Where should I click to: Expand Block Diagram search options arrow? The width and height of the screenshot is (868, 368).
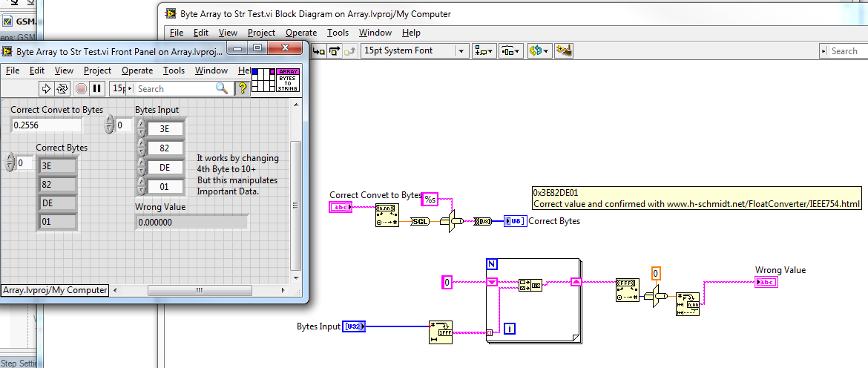pos(825,51)
